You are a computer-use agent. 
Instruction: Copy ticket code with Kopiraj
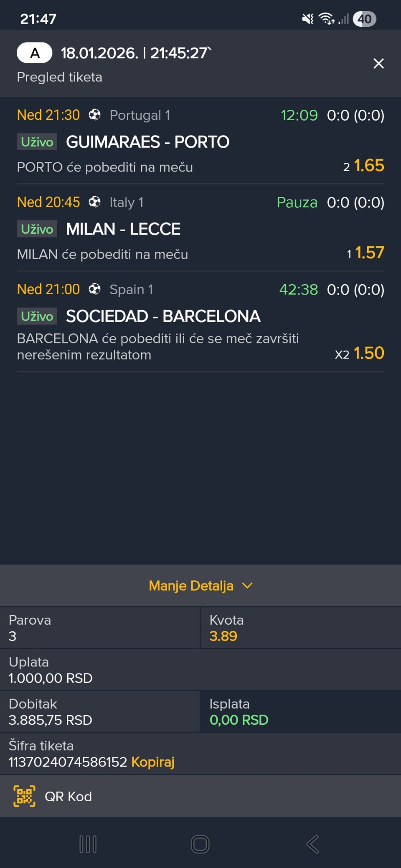click(152, 762)
